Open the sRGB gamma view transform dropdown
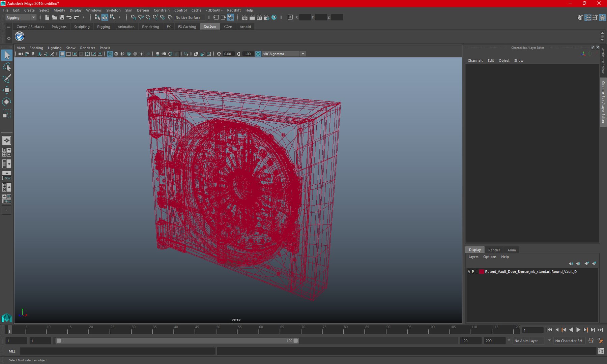The width and height of the screenshot is (607, 364). coord(284,54)
